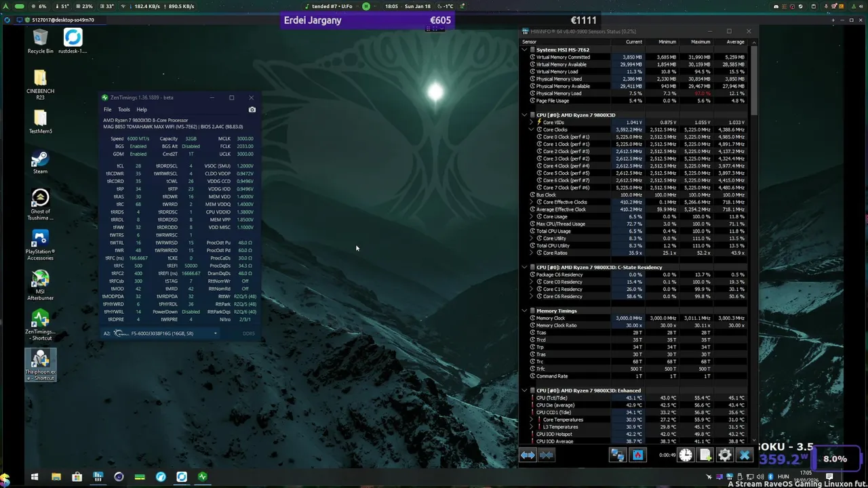Click HWiNFO expand columns arrows button
The image size is (868, 488).
tap(528, 455)
